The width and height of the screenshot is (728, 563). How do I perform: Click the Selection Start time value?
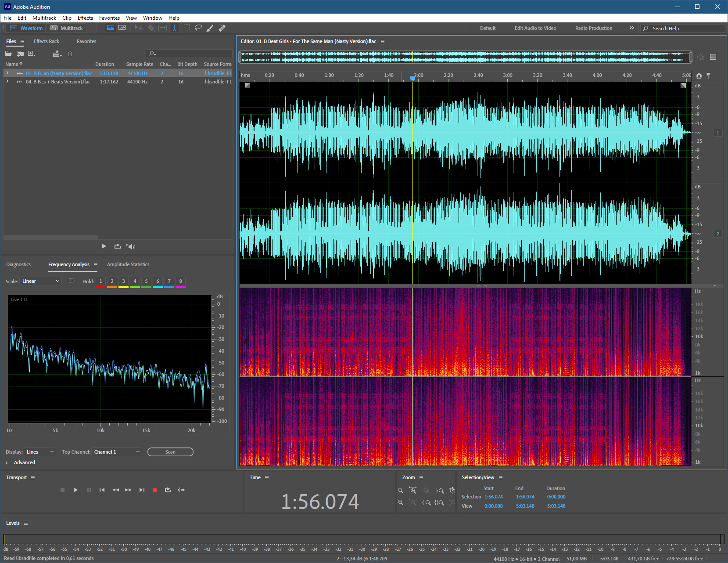[494, 497]
